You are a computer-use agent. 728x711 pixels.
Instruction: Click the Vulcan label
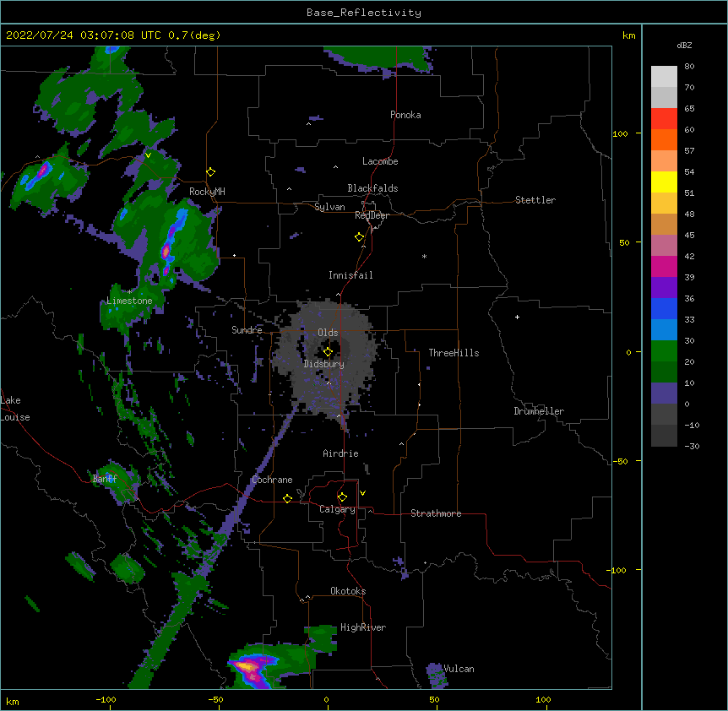(459, 669)
